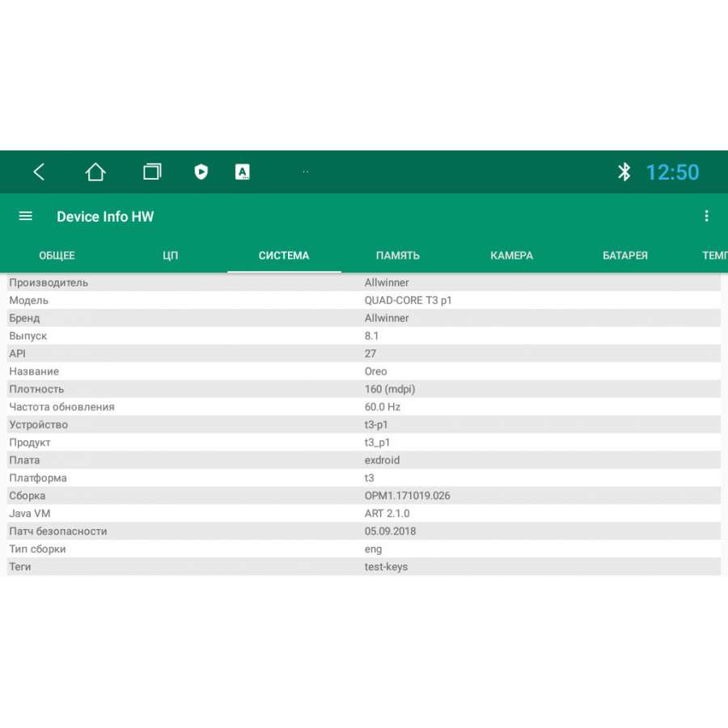Click the 60.0 Hz value
Image resolution: width=728 pixels, height=728 pixels.
pos(382,407)
